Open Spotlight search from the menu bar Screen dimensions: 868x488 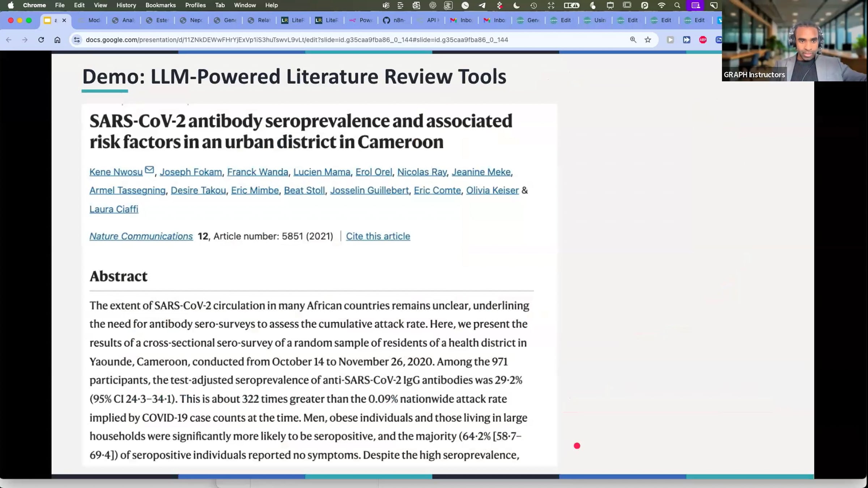[677, 5]
